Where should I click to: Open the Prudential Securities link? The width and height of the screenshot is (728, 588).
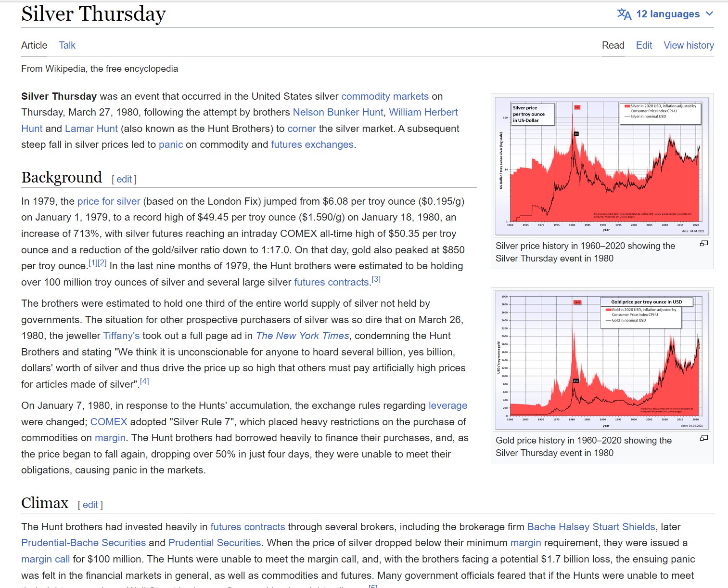tap(215, 543)
